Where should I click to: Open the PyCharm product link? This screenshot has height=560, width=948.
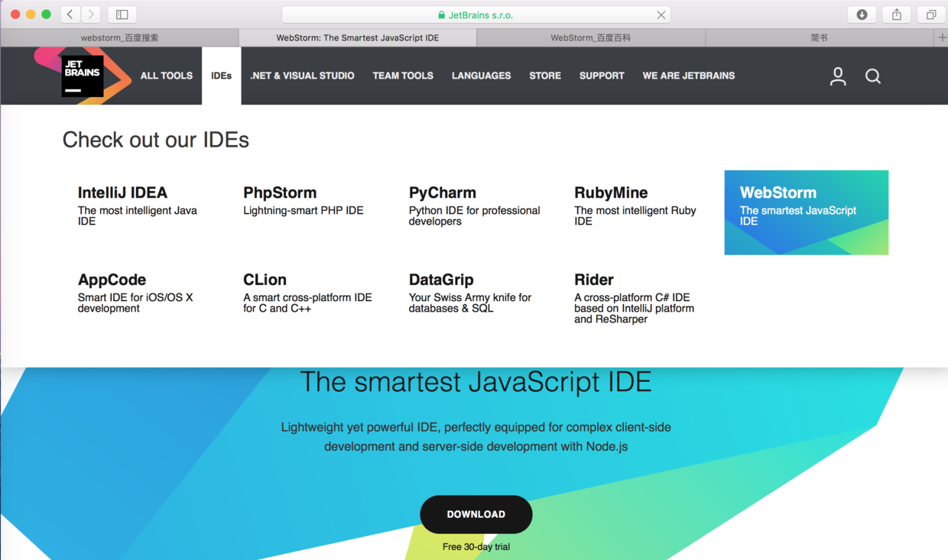[x=443, y=193]
